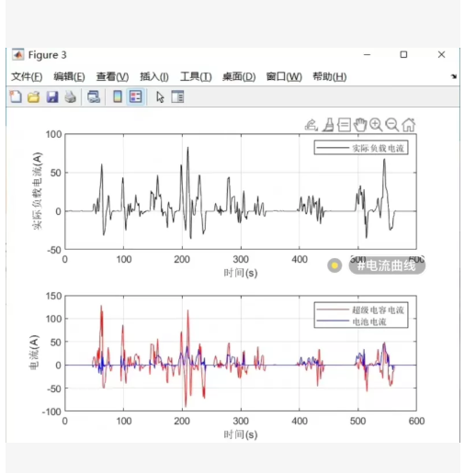Open the 帮助(H) menu

[330, 76]
